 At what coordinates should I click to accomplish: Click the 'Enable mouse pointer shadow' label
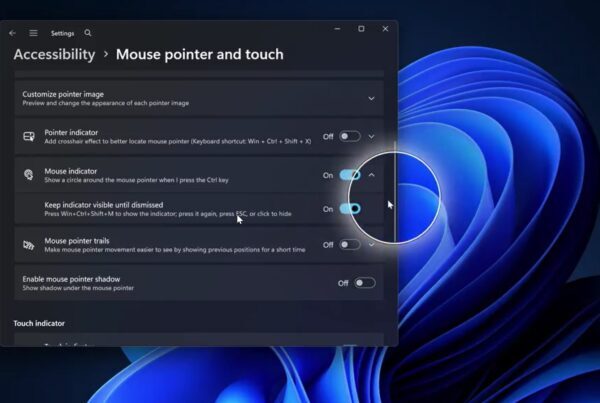tap(71, 279)
